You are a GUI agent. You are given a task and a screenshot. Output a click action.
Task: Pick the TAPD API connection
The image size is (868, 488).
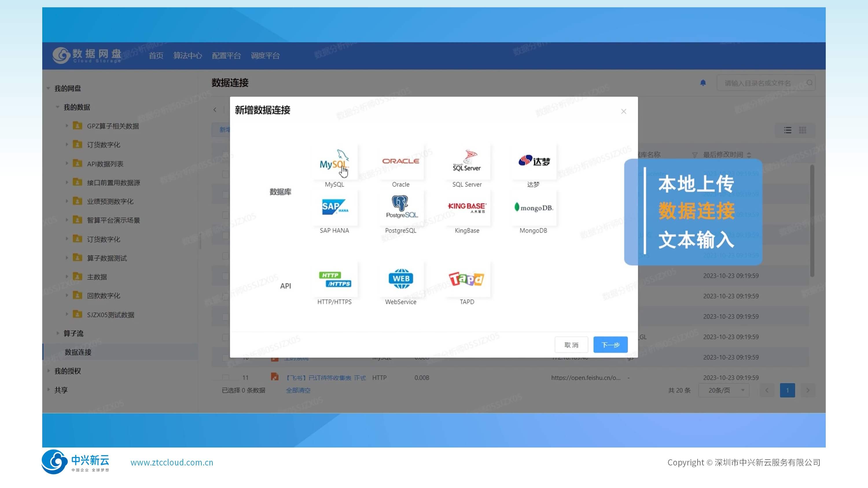467,279
